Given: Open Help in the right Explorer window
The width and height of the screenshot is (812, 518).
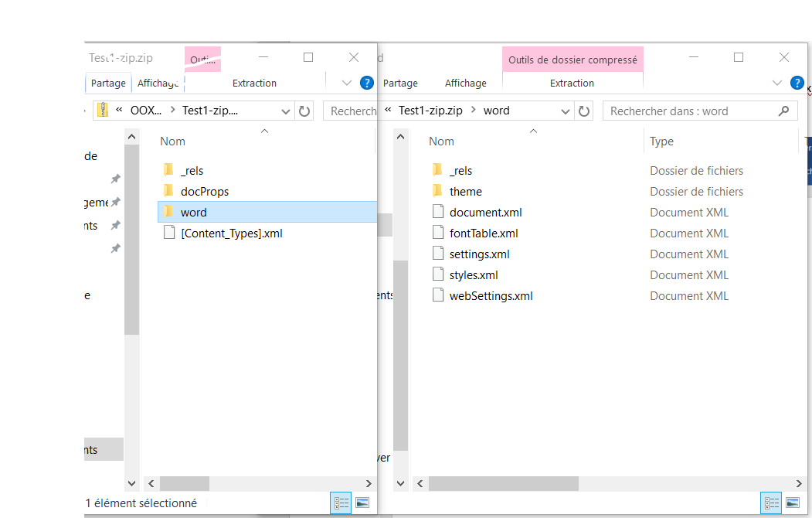Looking at the screenshot, I should 797,82.
